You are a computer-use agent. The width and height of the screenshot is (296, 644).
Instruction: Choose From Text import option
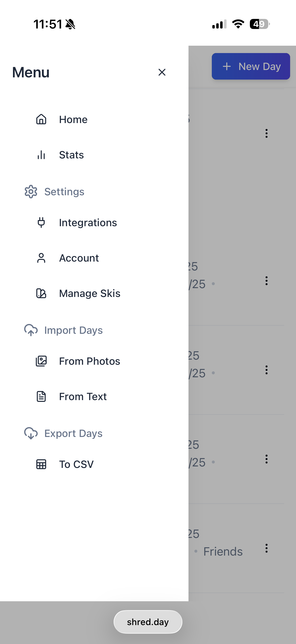(83, 396)
